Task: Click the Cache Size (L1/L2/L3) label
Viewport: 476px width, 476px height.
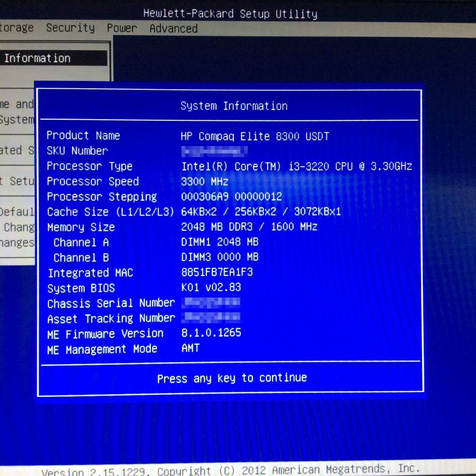Action: coord(110,212)
